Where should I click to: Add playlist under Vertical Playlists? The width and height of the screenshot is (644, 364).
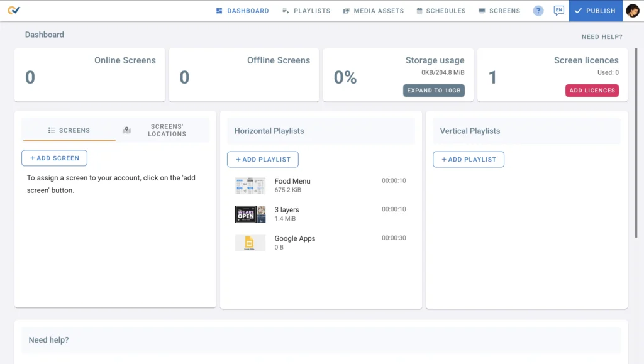click(469, 159)
